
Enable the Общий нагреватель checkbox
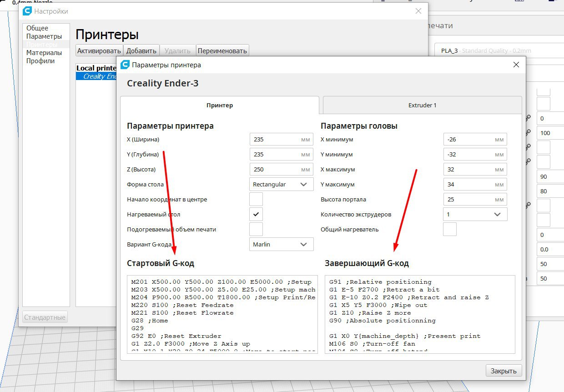coord(450,229)
